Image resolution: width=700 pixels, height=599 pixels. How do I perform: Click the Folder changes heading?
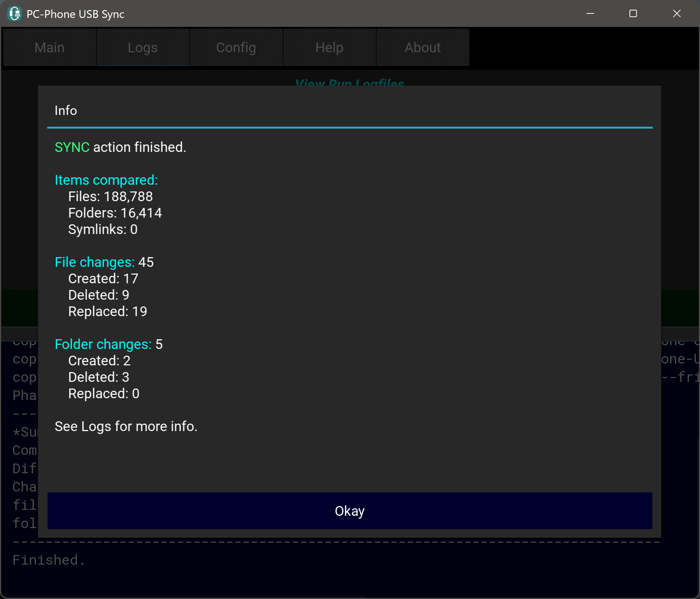[103, 344]
